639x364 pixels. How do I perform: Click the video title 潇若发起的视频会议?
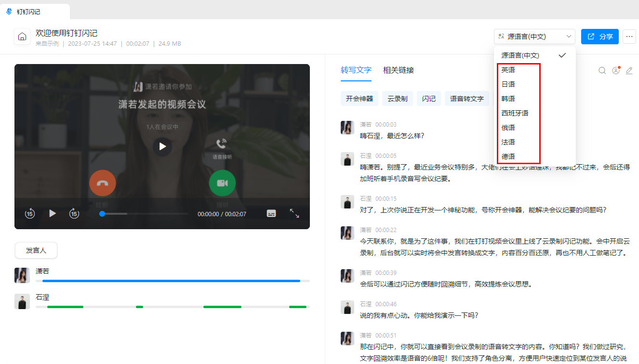pos(162,104)
